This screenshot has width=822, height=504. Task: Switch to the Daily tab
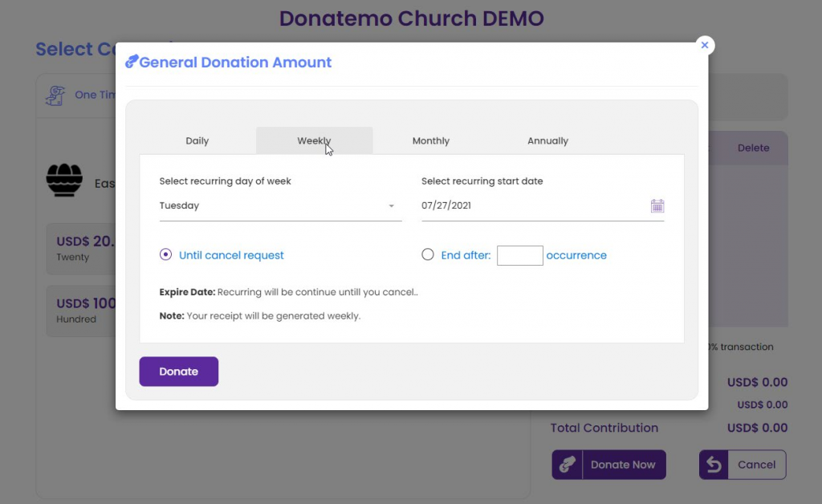(197, 141)
